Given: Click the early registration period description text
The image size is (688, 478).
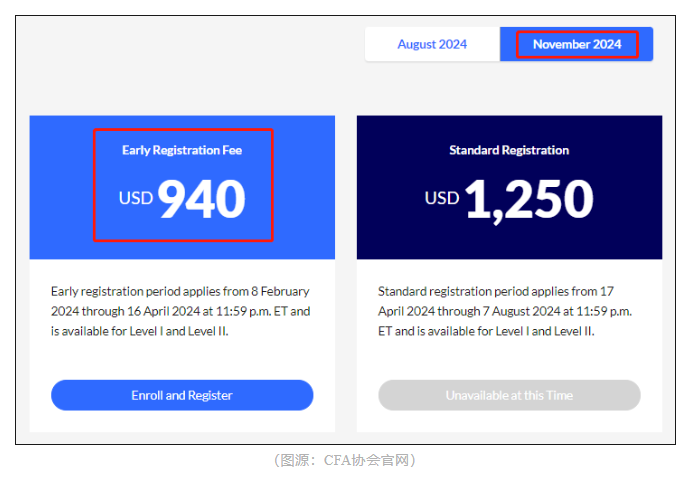Looking at the screenshot, I should tap(181, 311).
